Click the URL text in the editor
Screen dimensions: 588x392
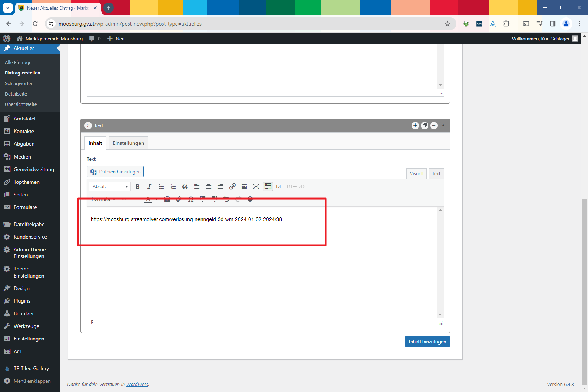click(186, 219)
